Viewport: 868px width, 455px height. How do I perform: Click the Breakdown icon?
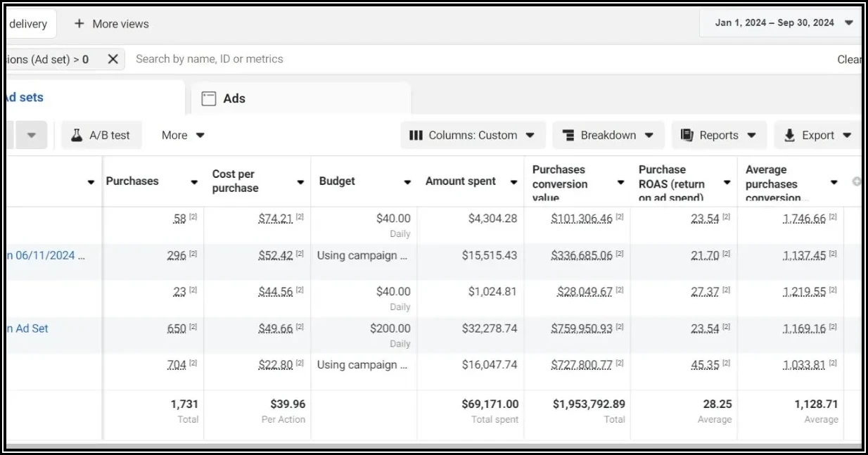coord(567,136)
